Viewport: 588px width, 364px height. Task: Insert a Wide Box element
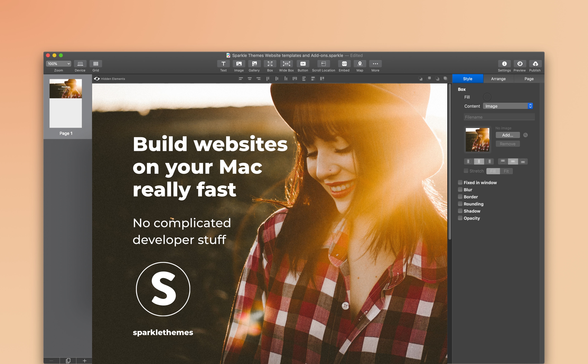[x=286, y=64]
